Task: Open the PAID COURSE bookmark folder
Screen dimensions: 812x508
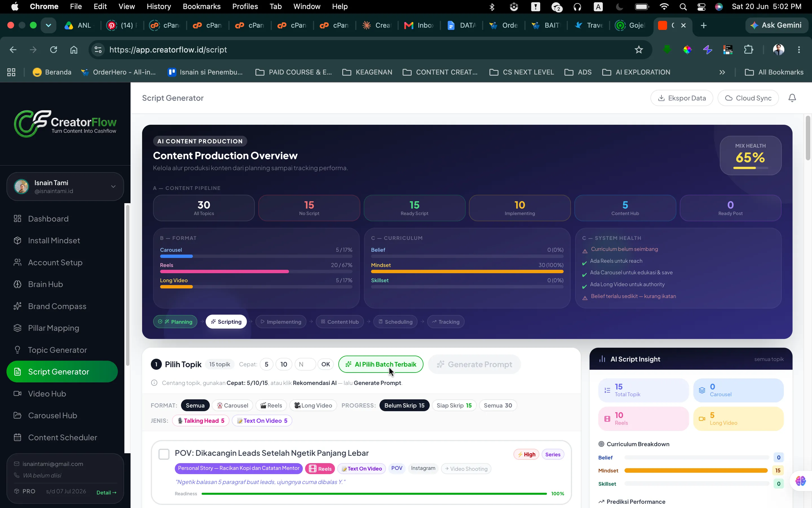Action: click(x=294, y=72)
